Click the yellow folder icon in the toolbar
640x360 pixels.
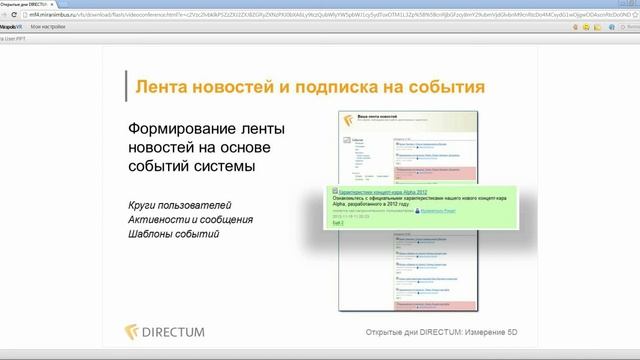tap(598, 27)
